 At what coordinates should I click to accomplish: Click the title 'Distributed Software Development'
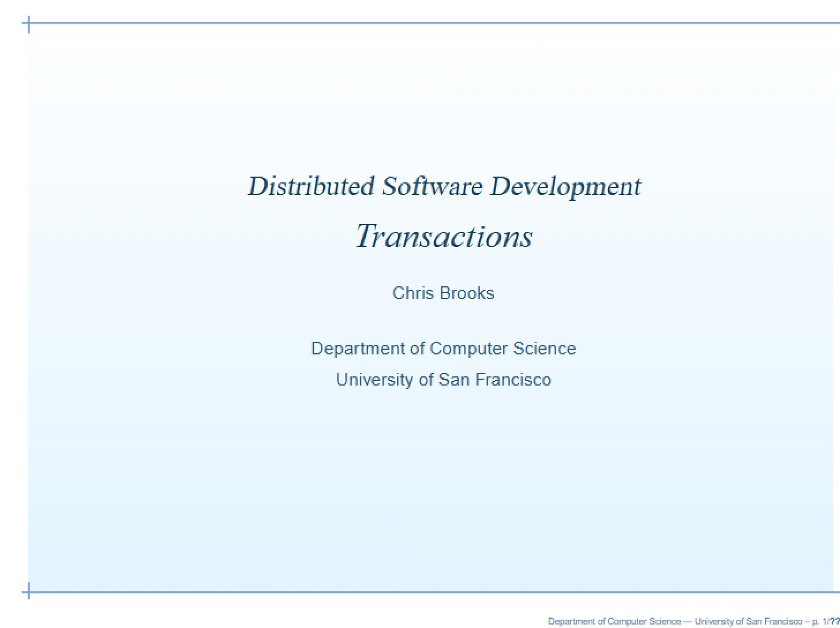444,187
